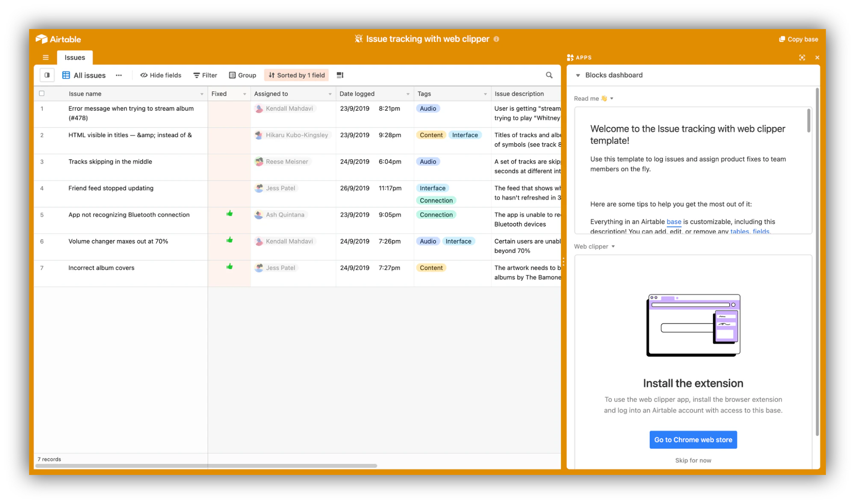This screenshot has height=504, width=855.
Task: Click the Apps blocks icon
Action: (x=570, y=57)
